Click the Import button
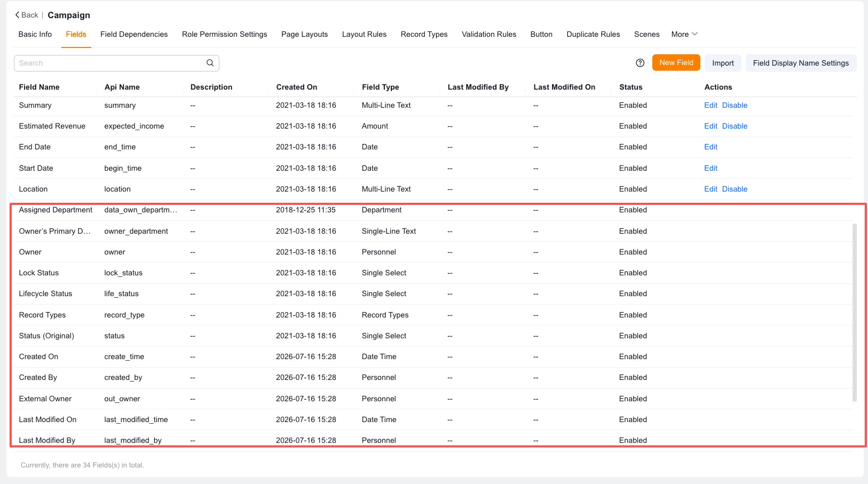The image size is (868, 484). pyautogui.click(x=723, y=63)
